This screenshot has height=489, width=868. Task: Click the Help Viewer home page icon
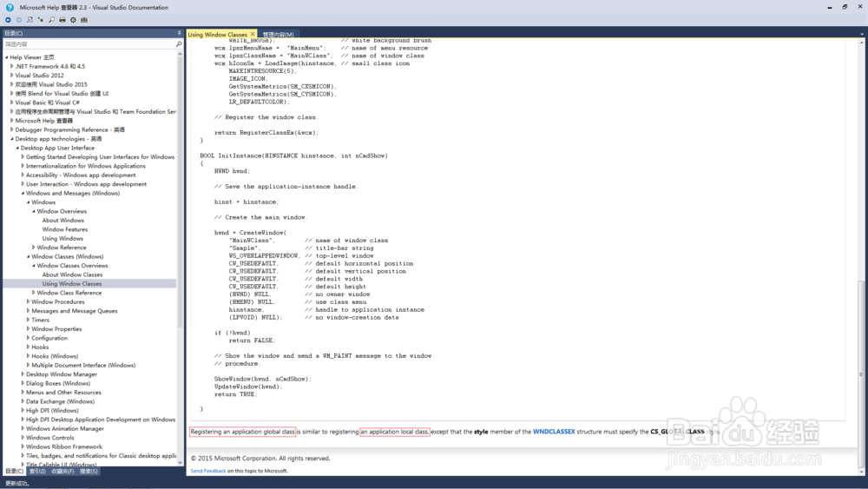click(x=30, y=20)
